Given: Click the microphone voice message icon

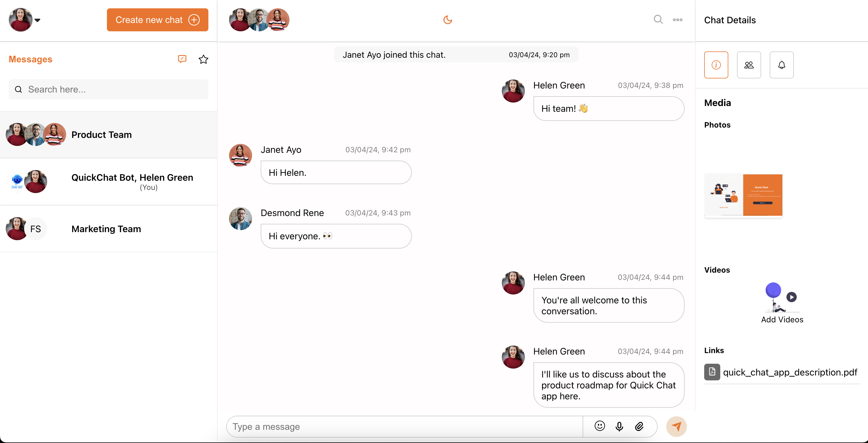Looking at the screenshot, I should [x=619, y=427].
